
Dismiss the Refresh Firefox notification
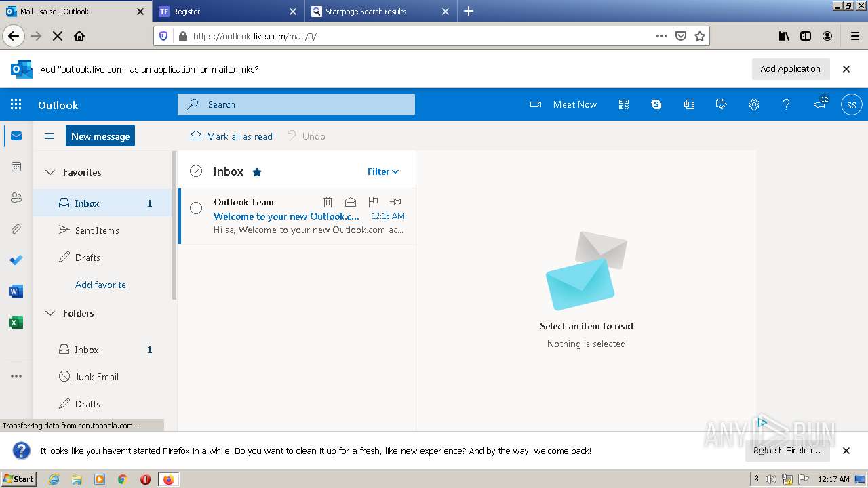pyautogui.click(x=846, y=450)
